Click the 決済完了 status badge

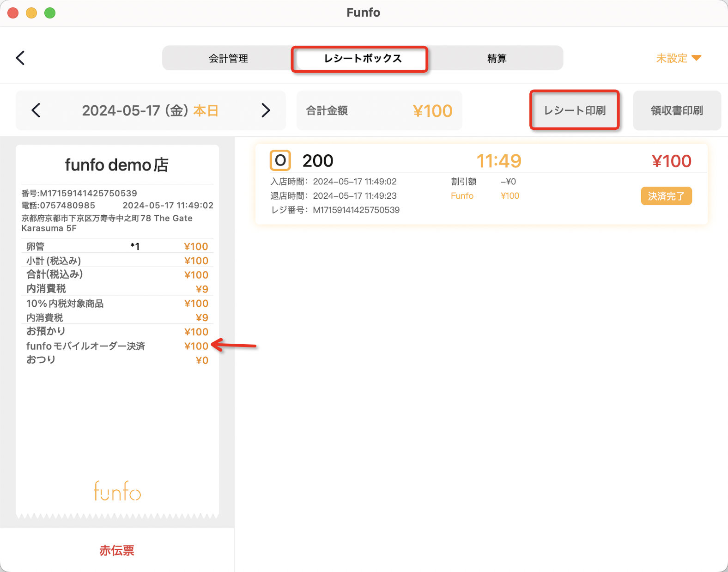(666, 196)
